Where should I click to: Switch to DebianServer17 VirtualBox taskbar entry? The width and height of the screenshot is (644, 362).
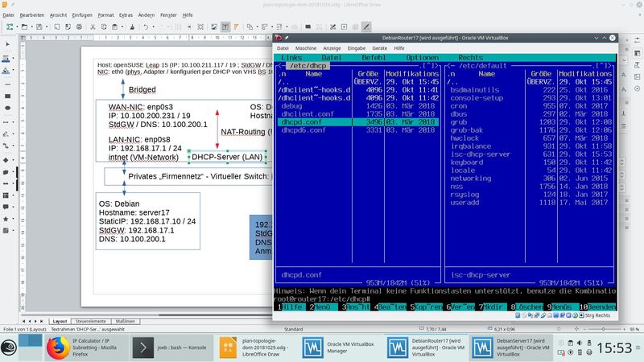coord(511,348)
